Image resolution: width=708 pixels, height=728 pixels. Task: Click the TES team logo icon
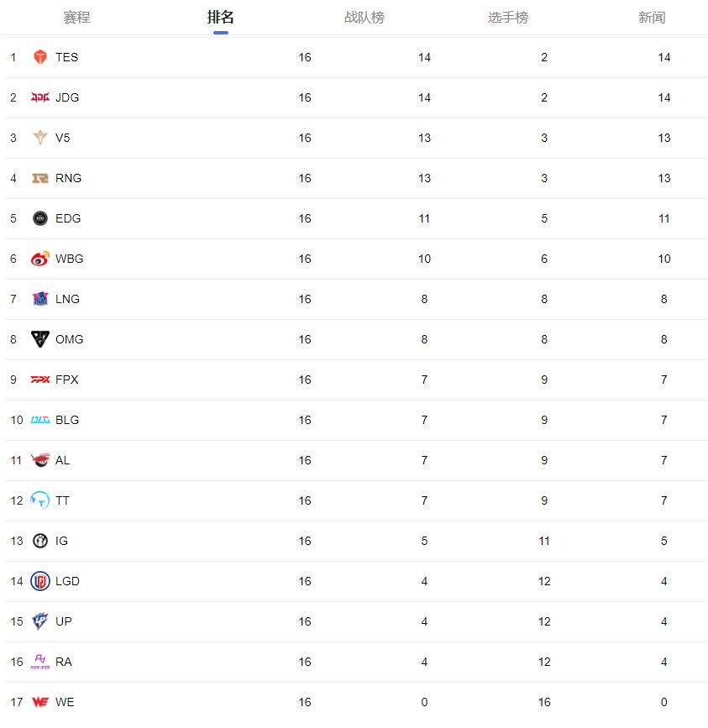point(40,57)
